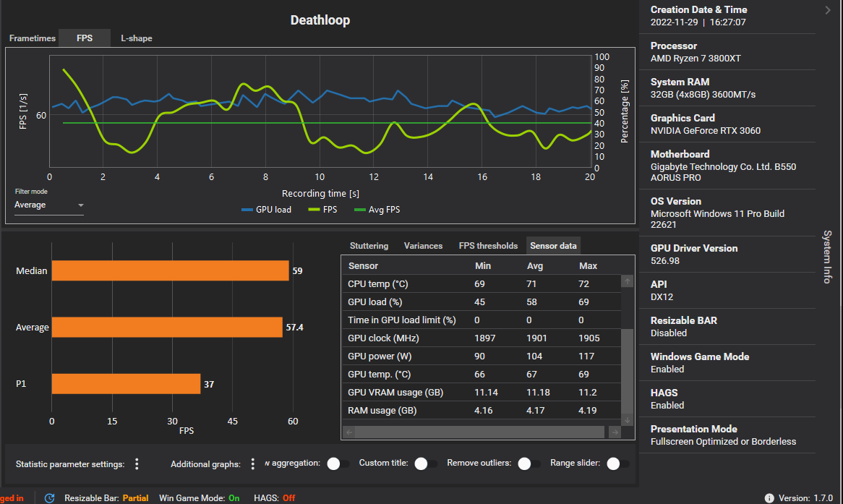Click the Min column header
This screenshot has height=504, width=843.
[x=483, y=265]
